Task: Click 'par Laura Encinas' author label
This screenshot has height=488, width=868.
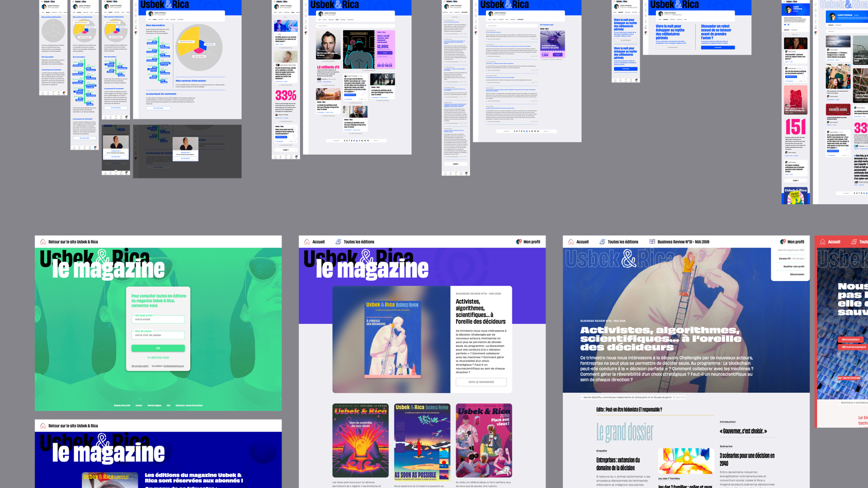Action: [849, 378]
